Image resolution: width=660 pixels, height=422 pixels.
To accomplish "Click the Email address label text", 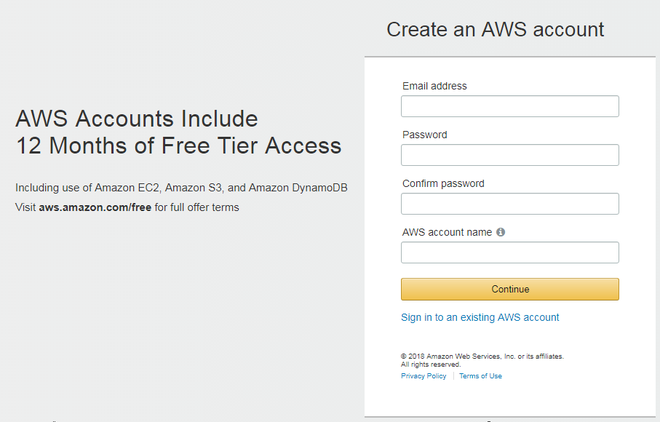I will coord(434,86).
